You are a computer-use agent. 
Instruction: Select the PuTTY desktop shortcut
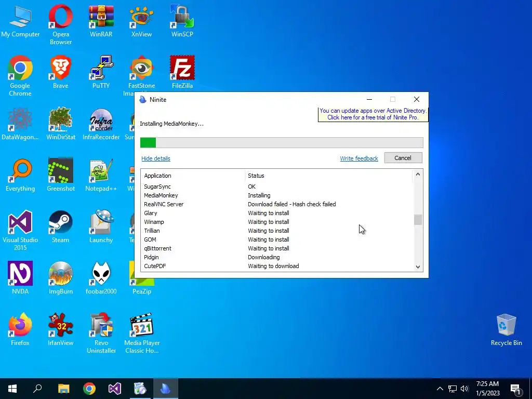click(101, 72)
